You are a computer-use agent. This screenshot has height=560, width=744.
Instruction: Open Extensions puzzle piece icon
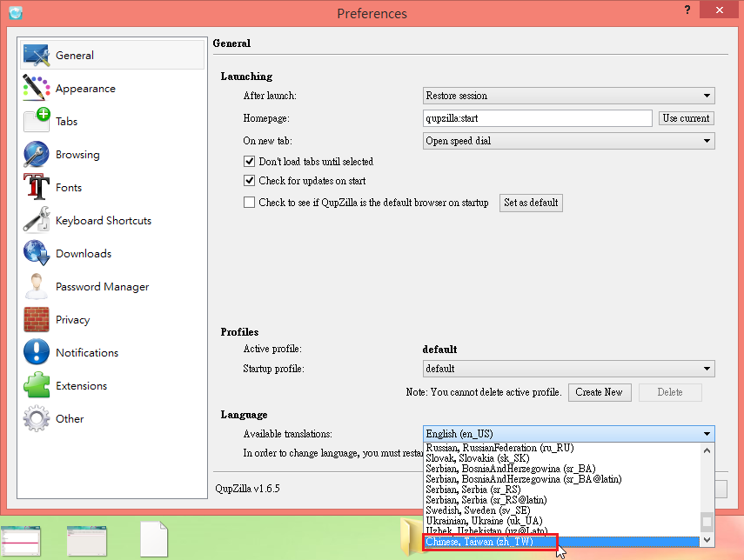point(37,385)
